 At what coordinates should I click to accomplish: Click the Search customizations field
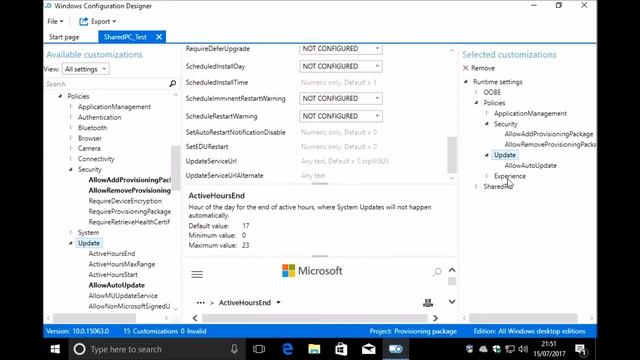[x=106, y=84]
